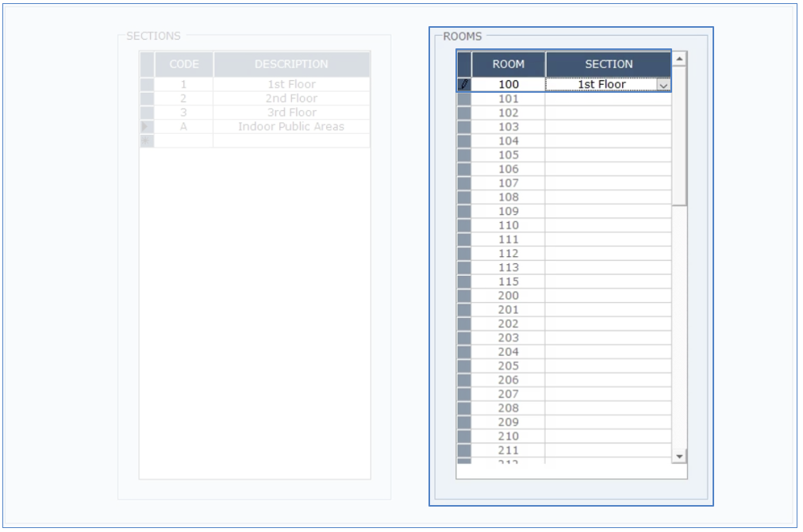Click the new-row asterisk in Sections grid
The height and width of the screenshot is (532, 803).
pyautogui.click(x=147, y=140)
